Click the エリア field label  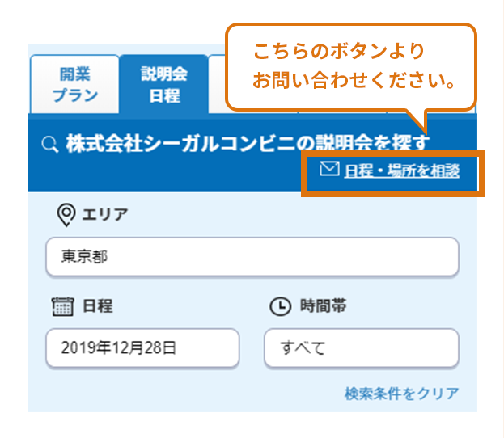coord(105,214)
